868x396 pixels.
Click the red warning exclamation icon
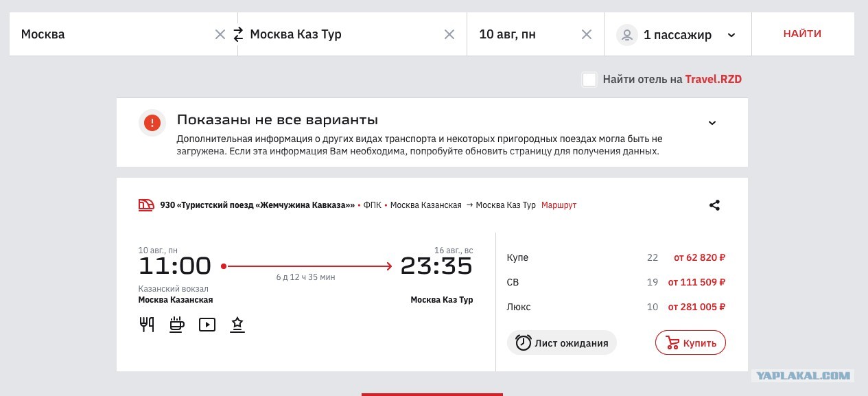click(152, 123)
